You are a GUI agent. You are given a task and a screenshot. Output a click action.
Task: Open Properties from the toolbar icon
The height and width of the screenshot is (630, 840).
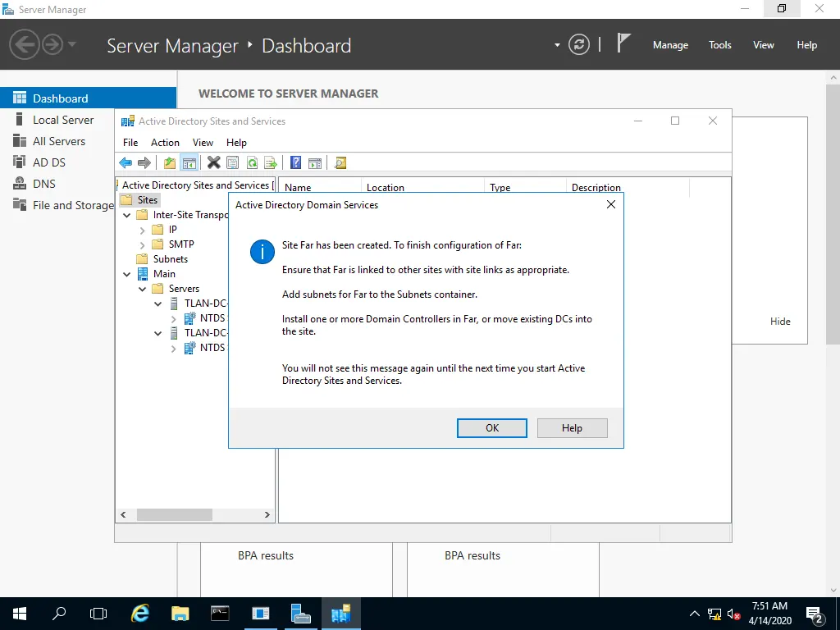[x=232, y=163]
